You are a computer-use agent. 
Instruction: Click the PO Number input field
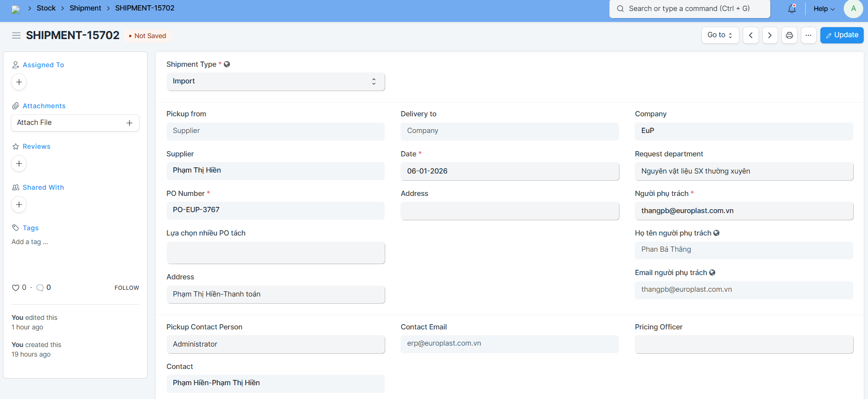pyautogui.click(x=275, y=210)
